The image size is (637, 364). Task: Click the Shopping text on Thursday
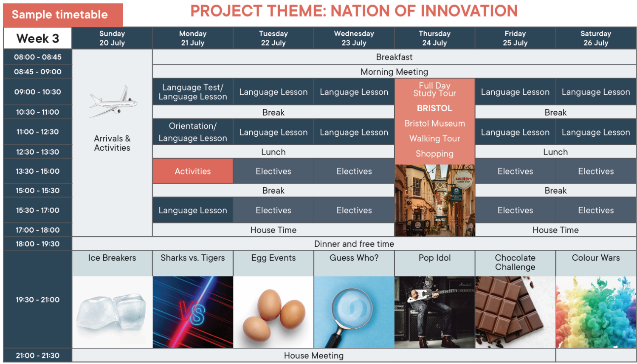click(435, 154)
